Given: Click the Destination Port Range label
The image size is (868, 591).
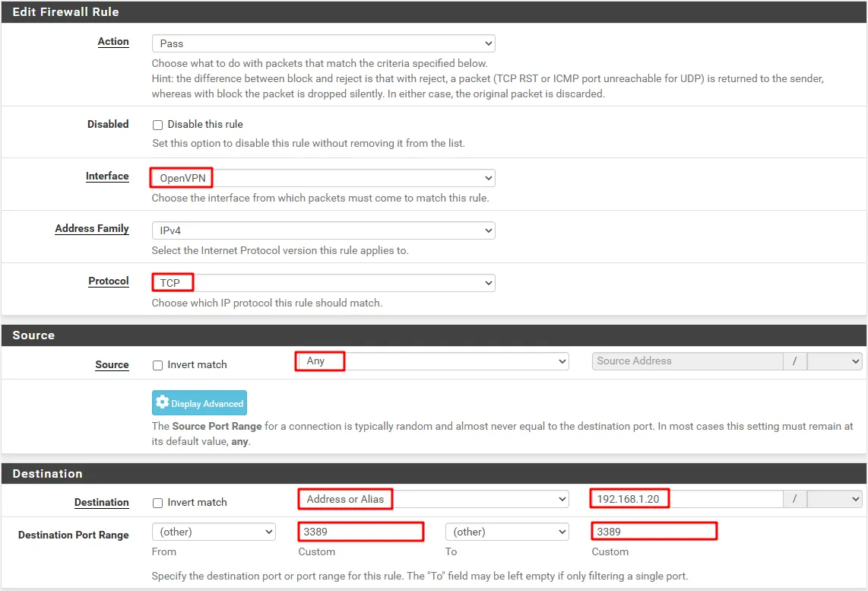Looking at the screenshot, I should pyautogui.click(x=73, y=535).
